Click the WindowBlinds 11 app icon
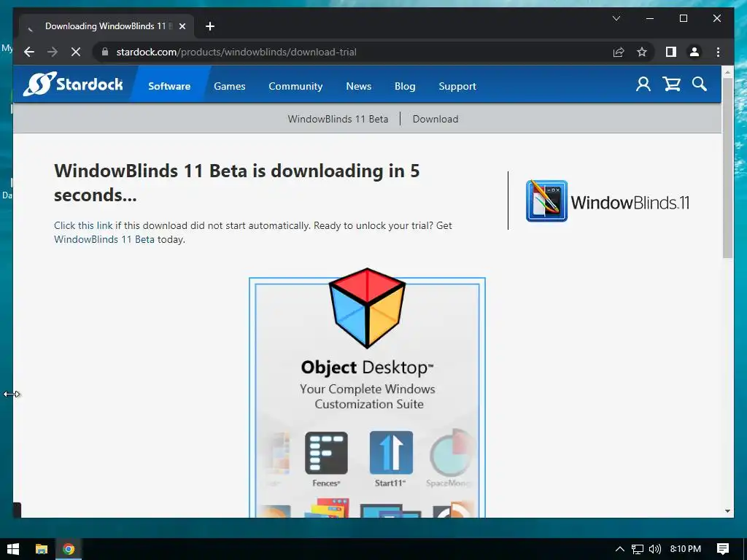The height and width of the screenshot is (560, 747). 546,201
